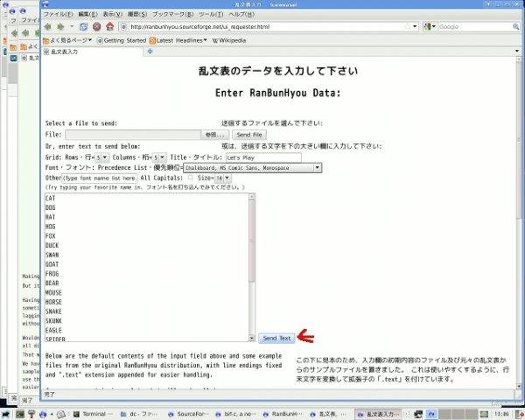Select the 乱文表入力 tab
Screen dimensions: 525x420
[92, 52]
